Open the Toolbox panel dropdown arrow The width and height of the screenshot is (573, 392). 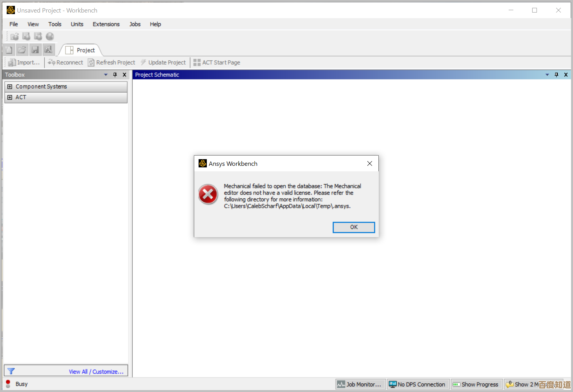pos(106,74)
